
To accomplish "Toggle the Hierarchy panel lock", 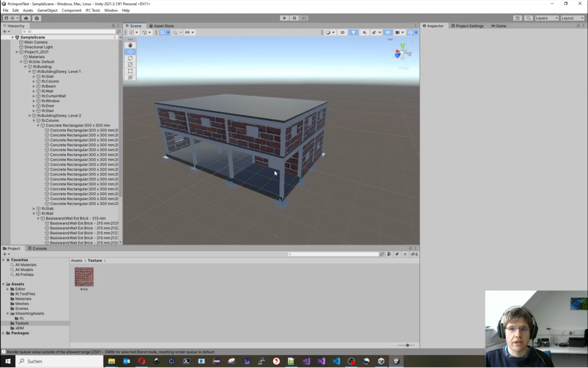I will click(113, 26).
